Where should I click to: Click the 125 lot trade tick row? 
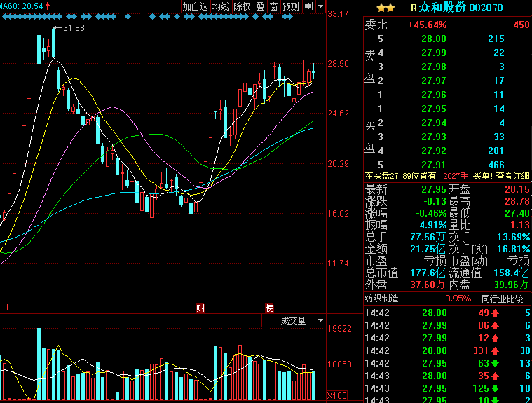coord(447,388)
